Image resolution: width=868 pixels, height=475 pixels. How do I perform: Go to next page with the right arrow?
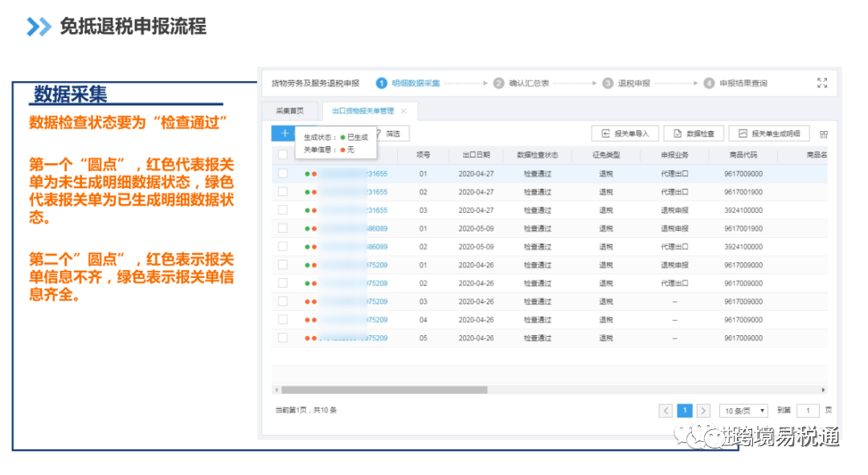click(x=704, y=410)
